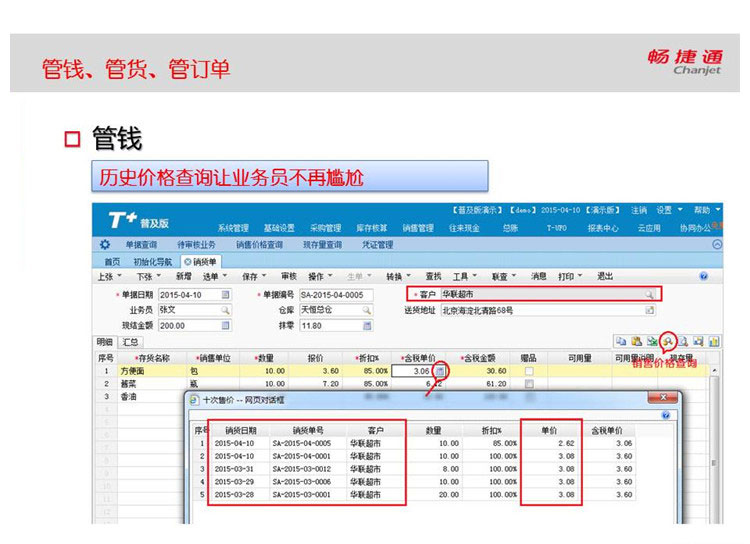This screenshot has width=750, height=544.
Task: Open the 往来现金 menu
Action: click(x=464, y=228)
